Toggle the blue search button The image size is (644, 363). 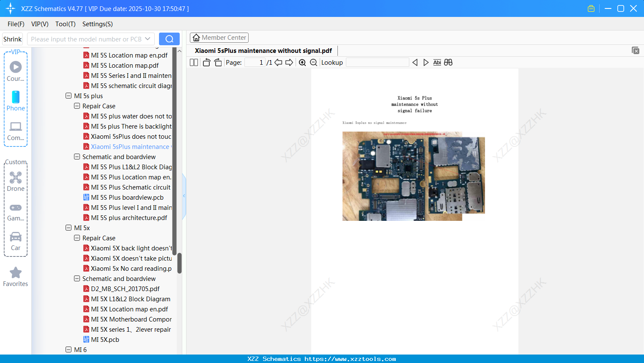click(169, 38)
